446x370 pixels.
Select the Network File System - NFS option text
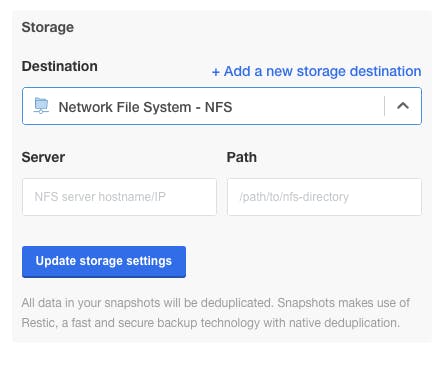145,107
